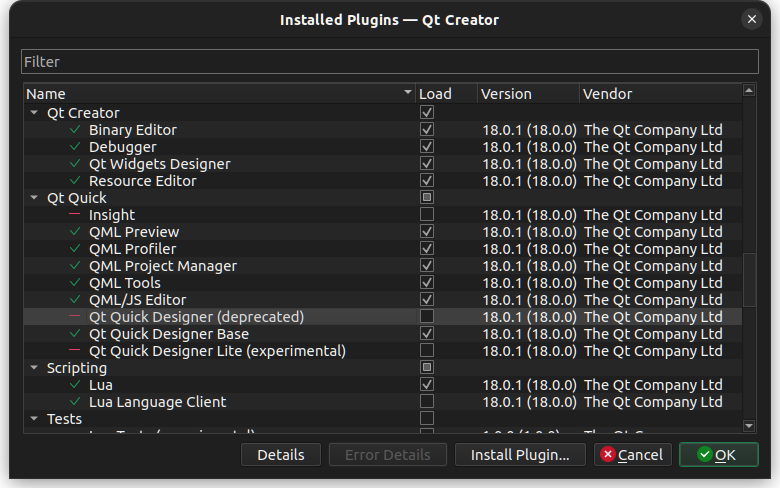Select the QML/JS Editor plugin row
Viewport: 780px width, 488px height.
click(383, 299)
